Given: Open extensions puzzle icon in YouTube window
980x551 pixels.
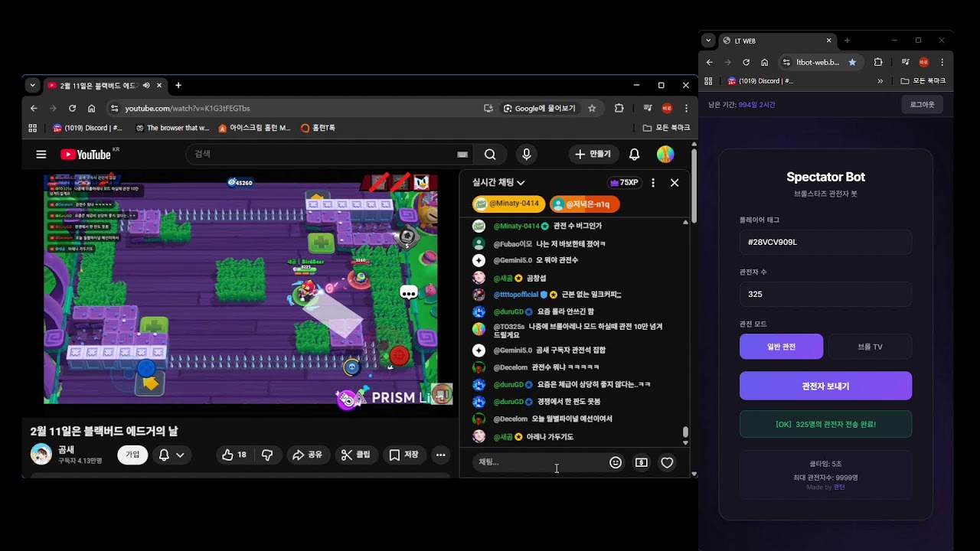Looking at the screenshot, I should [x=619, y=109].
